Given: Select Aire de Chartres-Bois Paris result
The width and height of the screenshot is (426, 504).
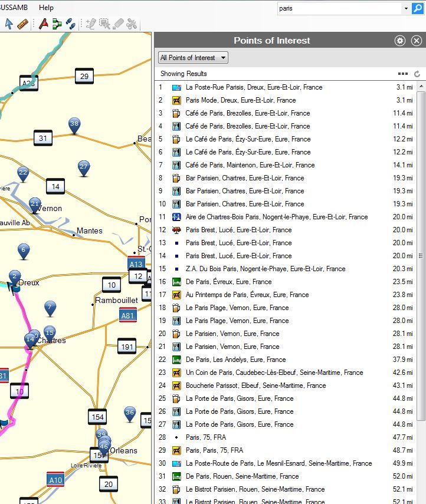Looking at the screenshot, I should coord(276,217).
